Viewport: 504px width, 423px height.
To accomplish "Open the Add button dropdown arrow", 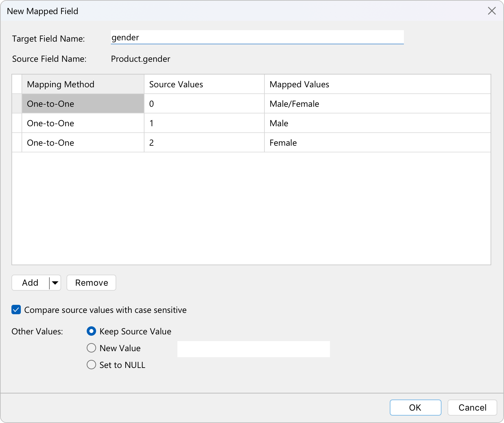I will click(55, 283).
